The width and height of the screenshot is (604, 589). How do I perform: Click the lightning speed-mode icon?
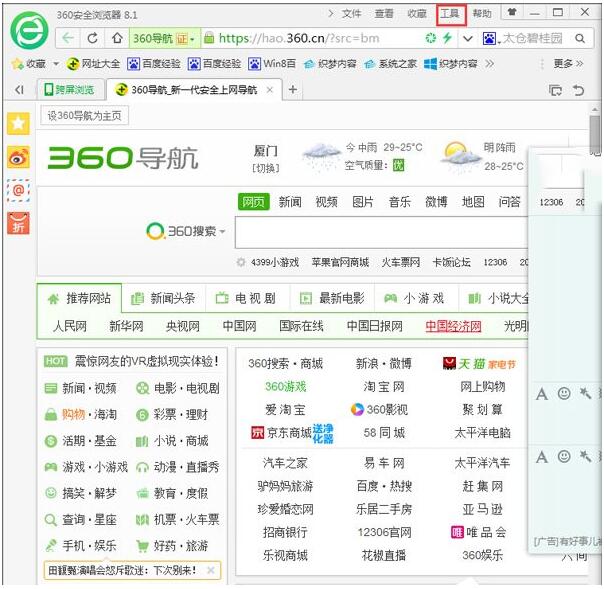tap(447, 38)
